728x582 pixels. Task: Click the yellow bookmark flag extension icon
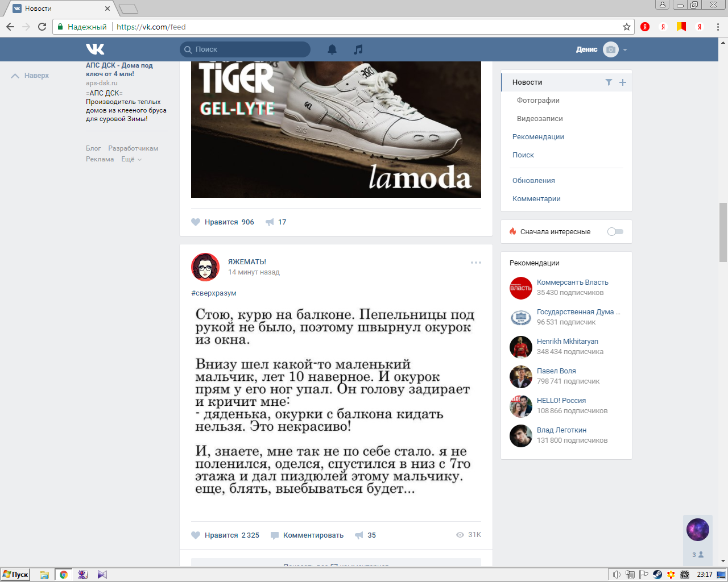(x=681, y=27)
